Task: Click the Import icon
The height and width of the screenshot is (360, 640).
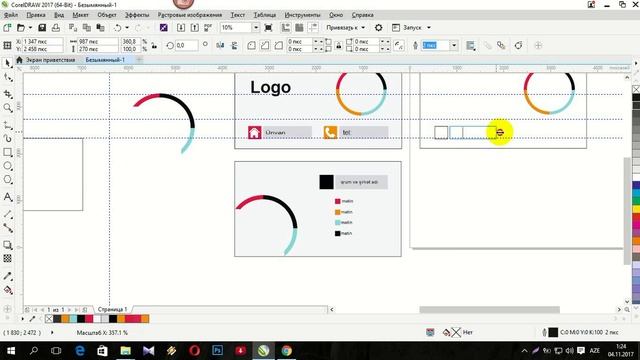Action: (181, 28)
